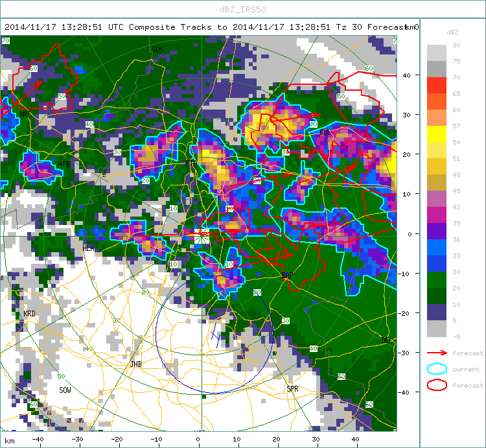Screen dimensions: 486x448
Task: Click the SPR station label
Action: click(292, 389)
